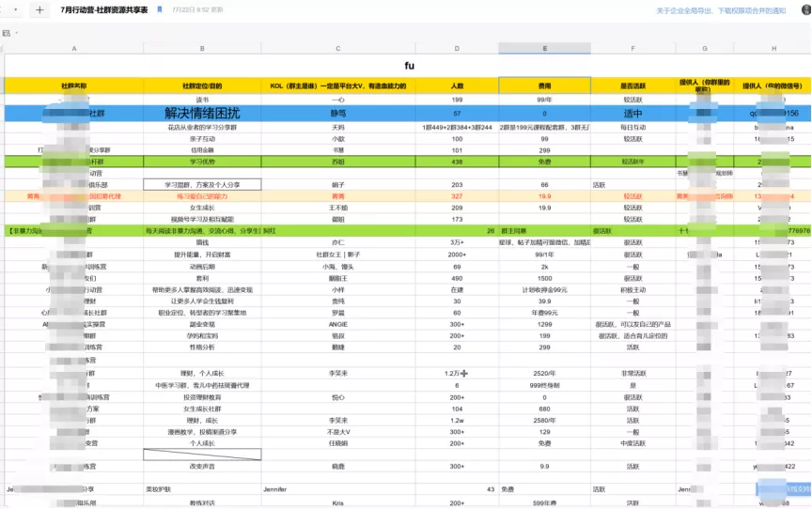
Task: Click the document title 7月行动营-社群资源共享表
Action: [104, 9]
